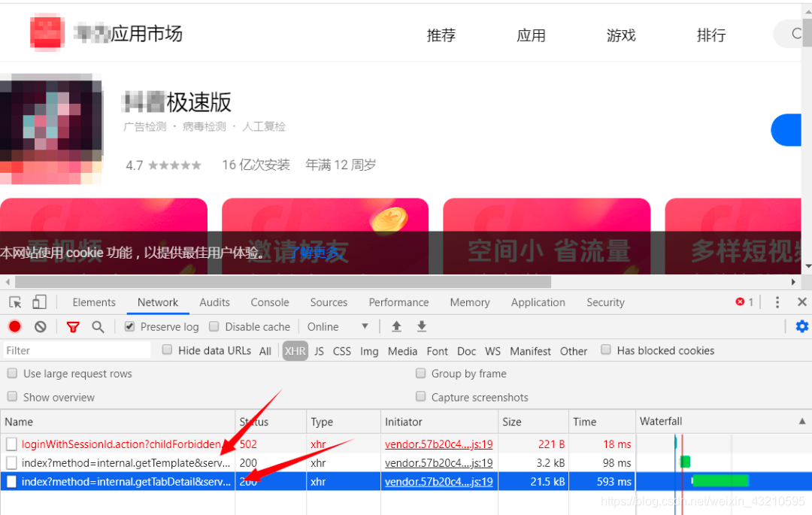The image size is (812, 515).
Task: Open the Performance tab
Action: [x=398, y=302]
